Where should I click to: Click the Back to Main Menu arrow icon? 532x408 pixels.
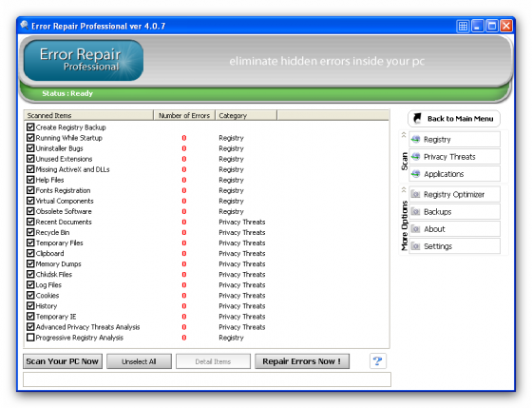click(x=417, y=119)
